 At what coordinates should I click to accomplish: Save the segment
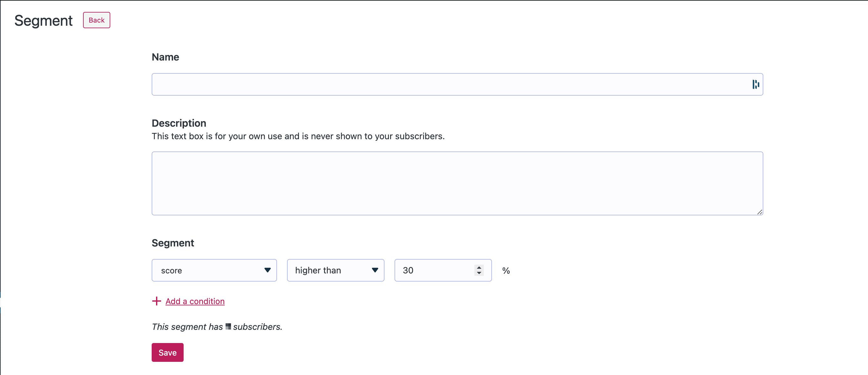tap(167, 352)
